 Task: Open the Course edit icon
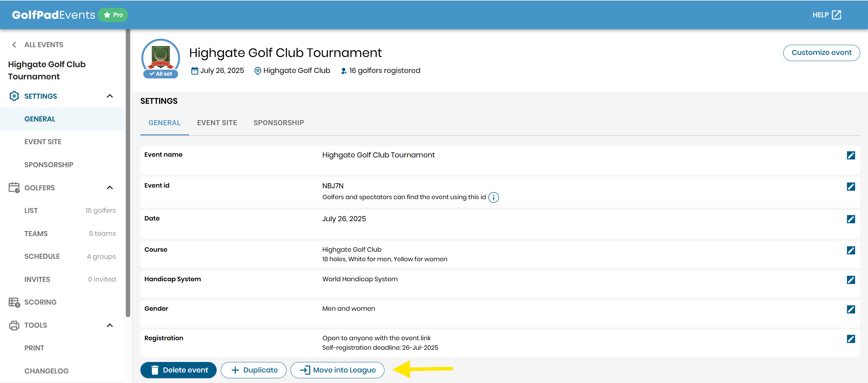click(x=851, y=250)
